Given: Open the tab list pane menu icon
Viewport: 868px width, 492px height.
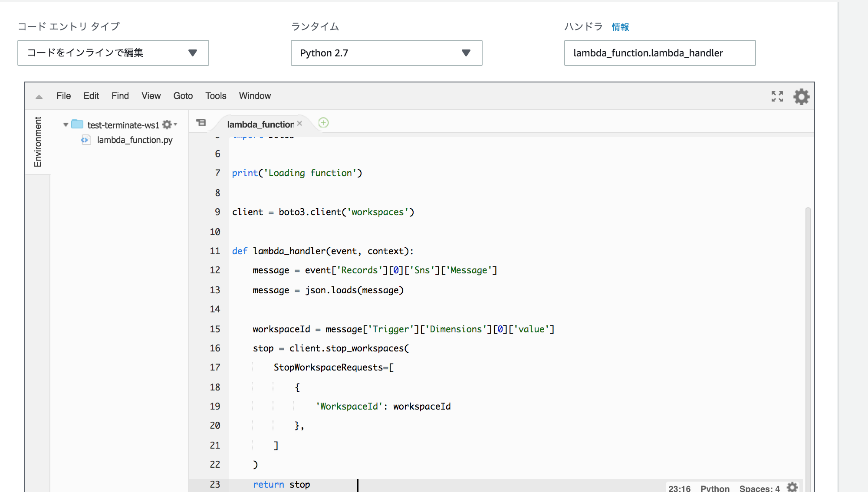Looking at the screenshot, I should pos(201,123).
